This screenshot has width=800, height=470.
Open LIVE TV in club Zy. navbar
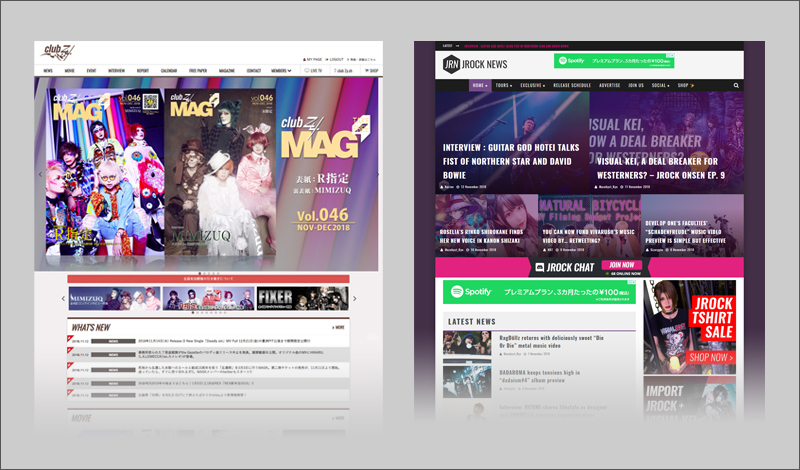(313, 70)
